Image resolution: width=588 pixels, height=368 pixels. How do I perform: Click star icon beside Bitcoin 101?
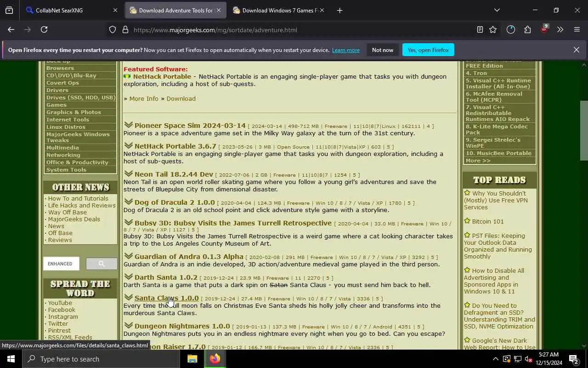[x=467, y=221]
